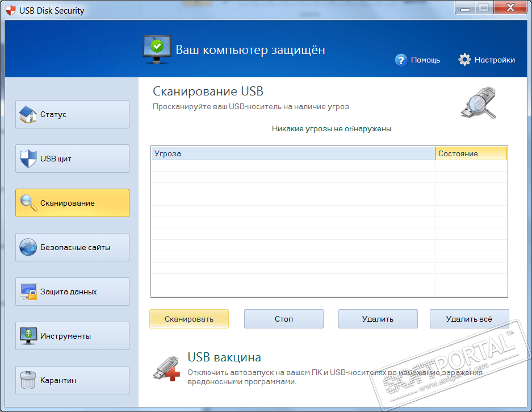Open the Инструменты section

click(72, 336)
